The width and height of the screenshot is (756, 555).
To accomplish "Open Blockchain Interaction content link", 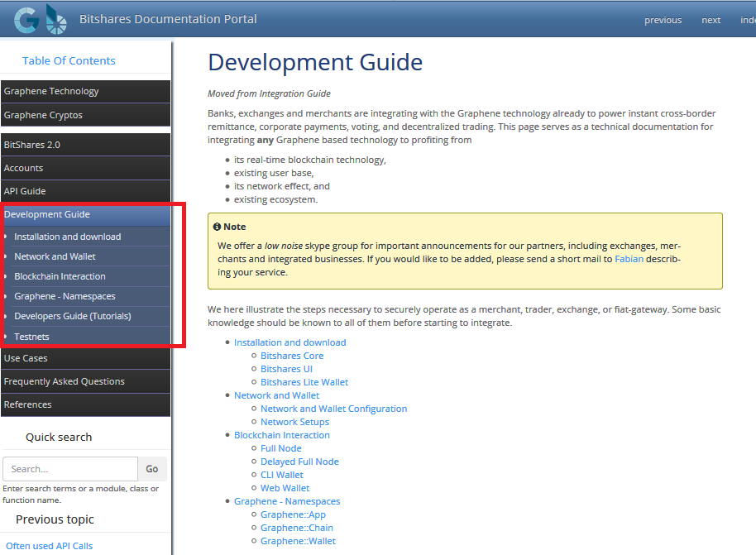I will pyautogui.click(x=281, y=435).
